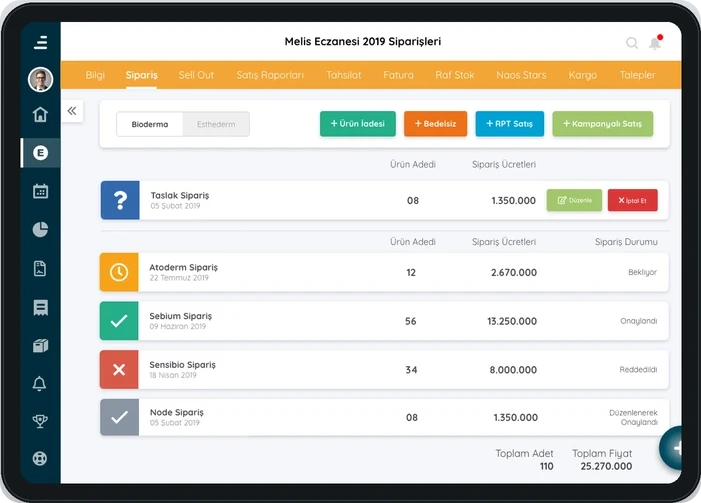Click İptal Et on Taslak Sipariş

tap(633, 200)
